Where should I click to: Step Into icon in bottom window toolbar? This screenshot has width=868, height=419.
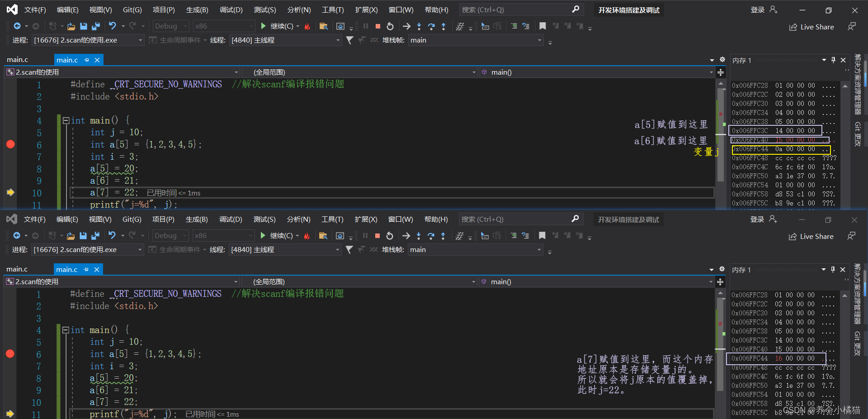[419, 236]
